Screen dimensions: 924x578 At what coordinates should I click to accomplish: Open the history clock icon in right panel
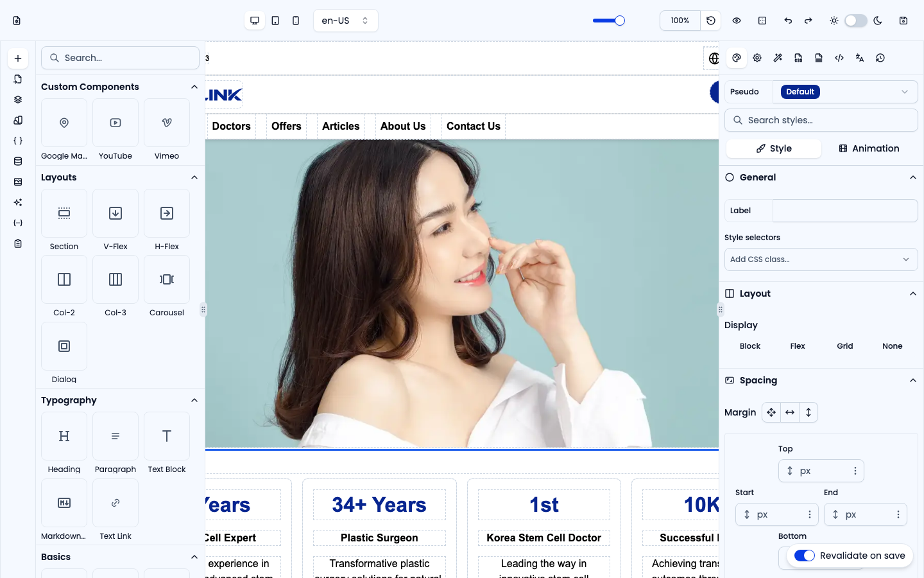(880, 58)
